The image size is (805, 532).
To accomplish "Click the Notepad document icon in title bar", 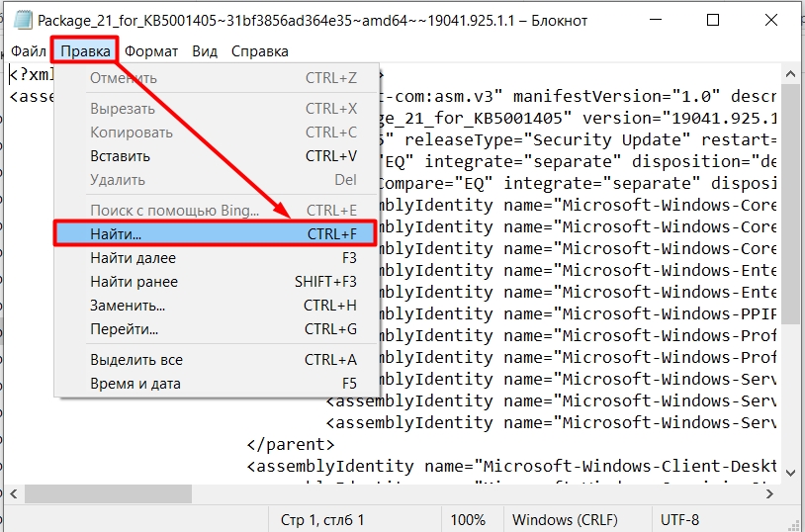I will (x=19, y=20).
